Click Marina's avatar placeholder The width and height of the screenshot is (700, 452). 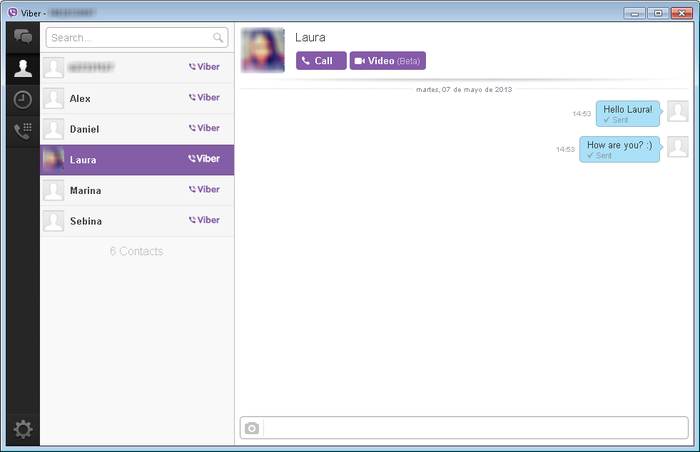pyautogui.click(x=54, y=190)
